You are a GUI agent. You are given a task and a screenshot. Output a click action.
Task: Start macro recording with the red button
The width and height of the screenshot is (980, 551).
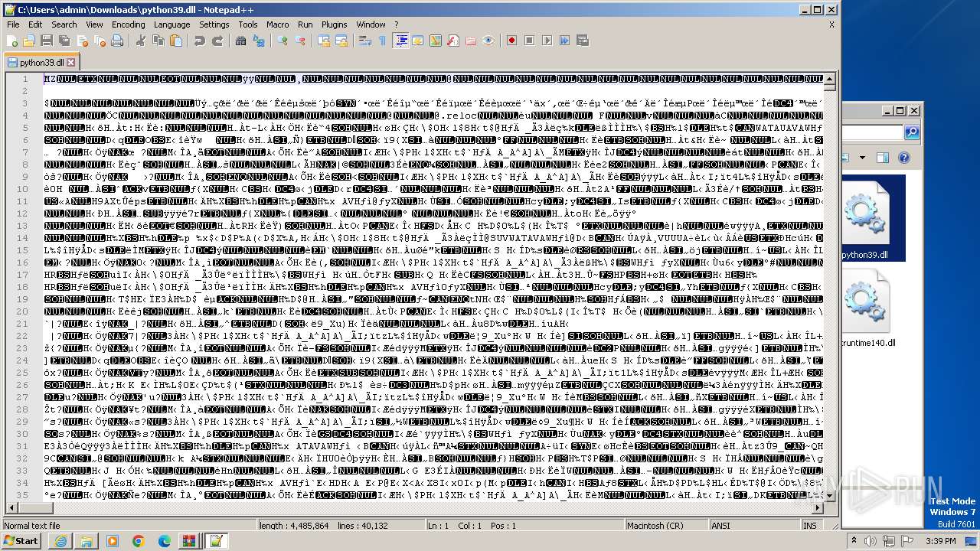point(512,41)
